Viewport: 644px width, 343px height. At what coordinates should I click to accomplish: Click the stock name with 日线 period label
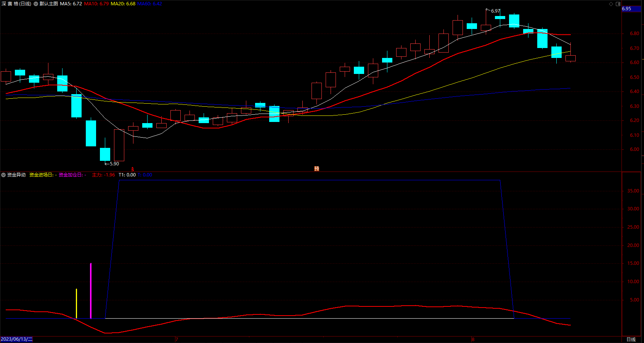[16, 4]
